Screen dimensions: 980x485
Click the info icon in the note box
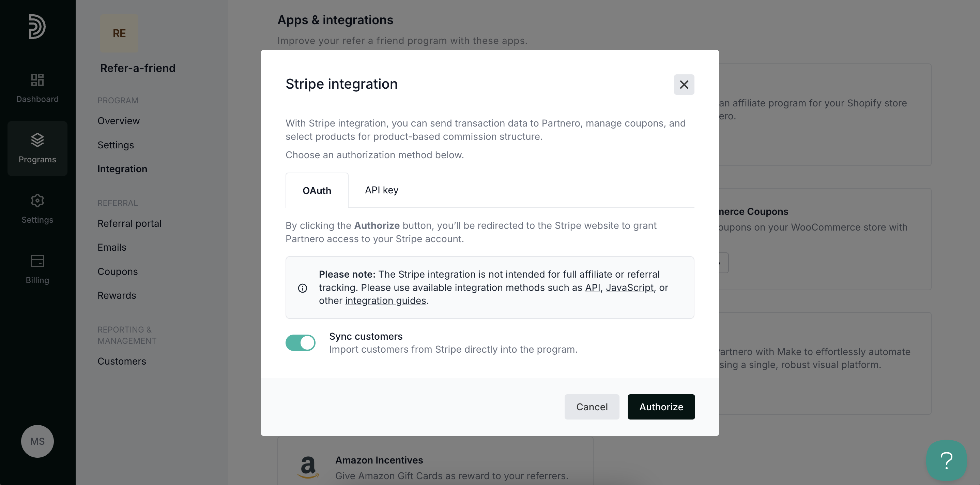[x=303, y=288]
